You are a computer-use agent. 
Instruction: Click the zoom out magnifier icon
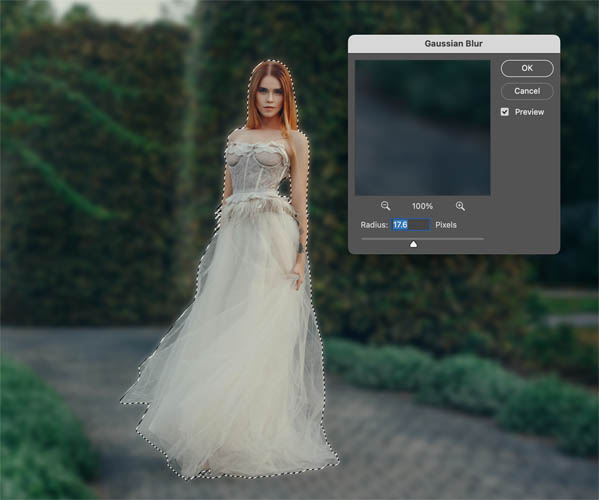(x=385, y=206)
